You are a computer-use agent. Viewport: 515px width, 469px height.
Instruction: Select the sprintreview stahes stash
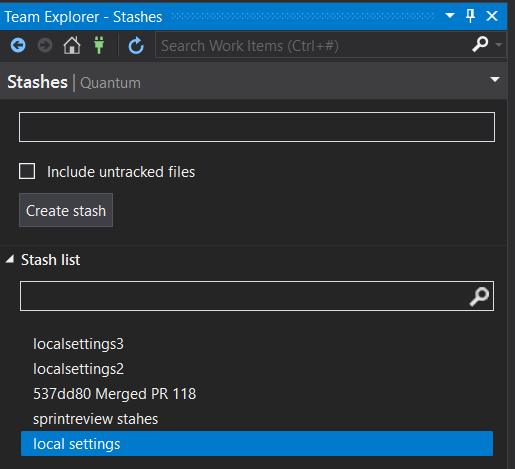257,419
